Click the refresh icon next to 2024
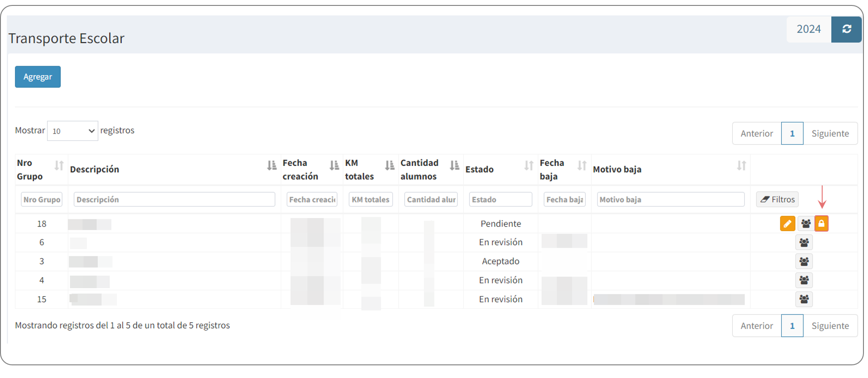The width and height of the screenshot is (868, 378). (x=846, y=29)
